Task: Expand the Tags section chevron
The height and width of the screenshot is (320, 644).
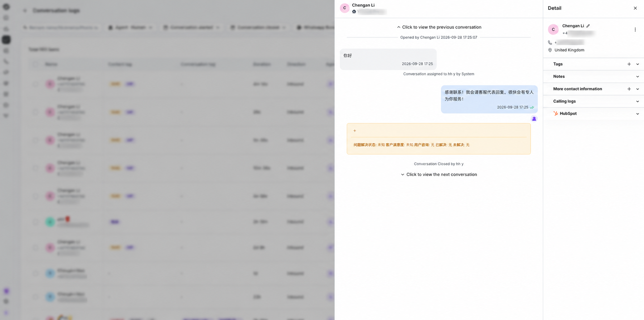Action: (x=637, y=64)
